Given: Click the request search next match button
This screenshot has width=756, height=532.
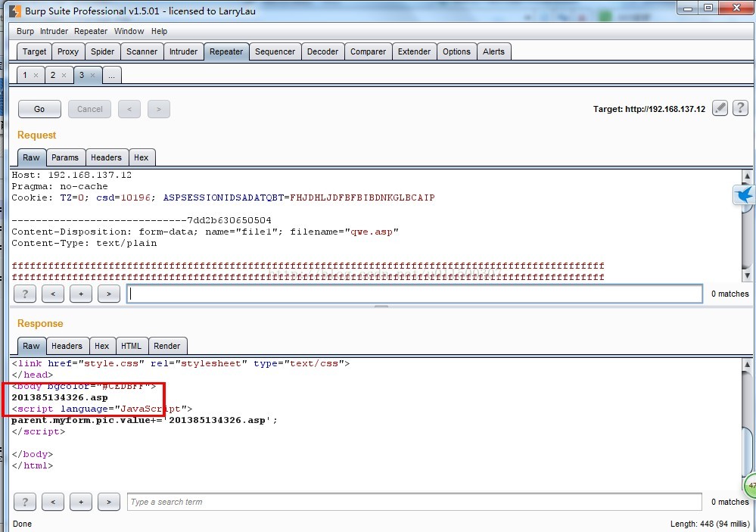Looking at the screenshot, I should click(109, 294).
